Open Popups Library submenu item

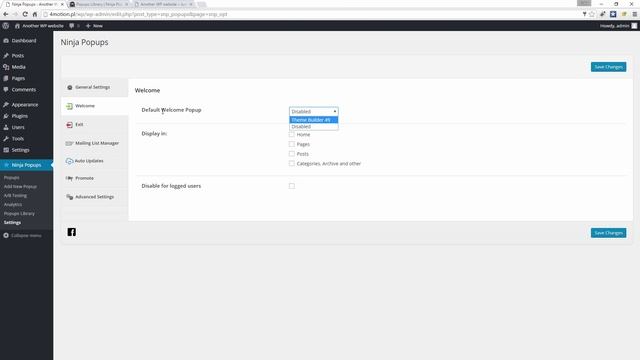coord(19,213)
